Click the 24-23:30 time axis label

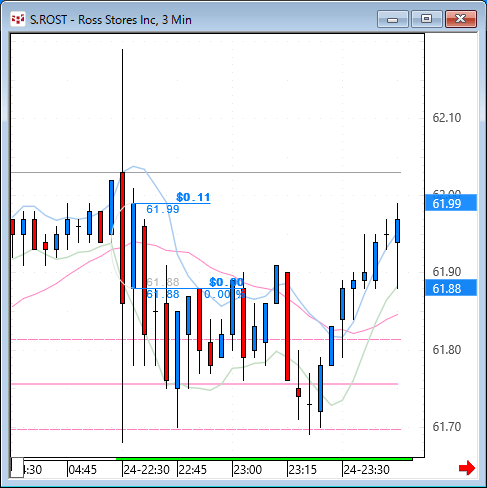coord(366,470)
